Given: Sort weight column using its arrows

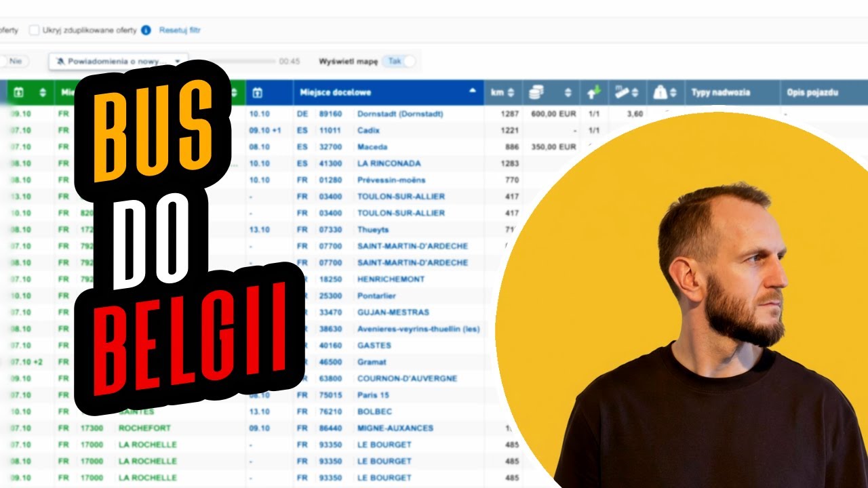Looking at the screenshot, I should tap(673, 93).
